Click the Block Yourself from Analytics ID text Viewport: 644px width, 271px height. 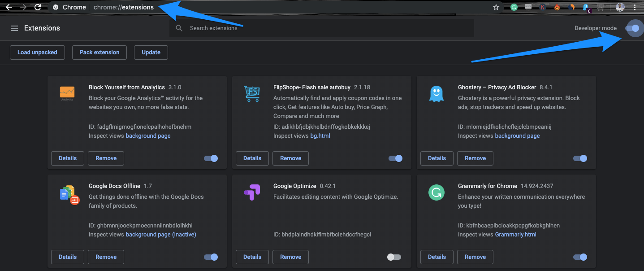(140, 127)
